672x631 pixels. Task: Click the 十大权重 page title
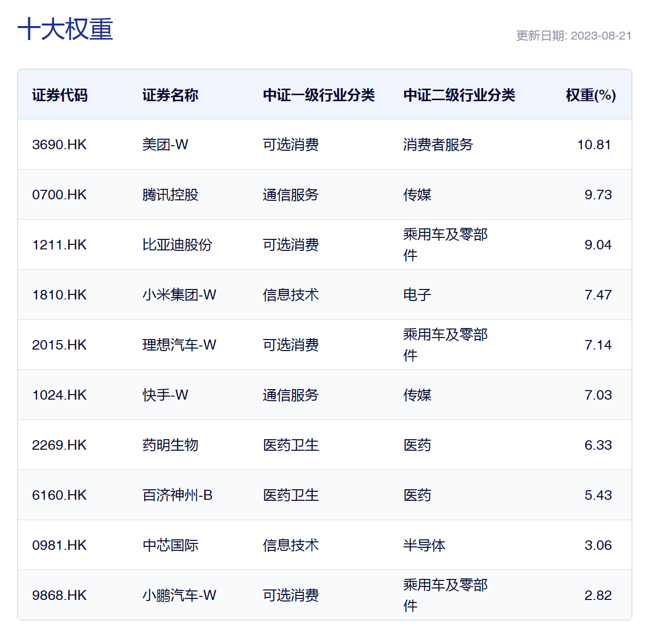point(65,29)
